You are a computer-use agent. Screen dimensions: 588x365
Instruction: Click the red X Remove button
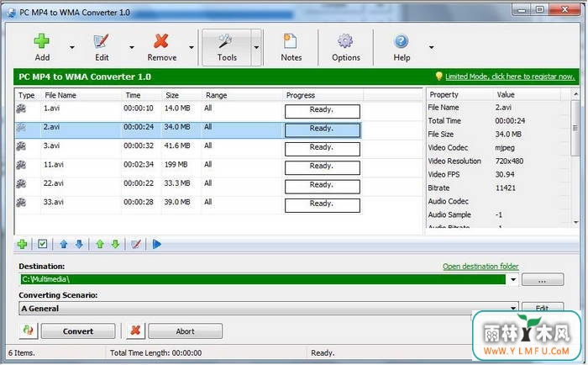click(x=161, y=48)
